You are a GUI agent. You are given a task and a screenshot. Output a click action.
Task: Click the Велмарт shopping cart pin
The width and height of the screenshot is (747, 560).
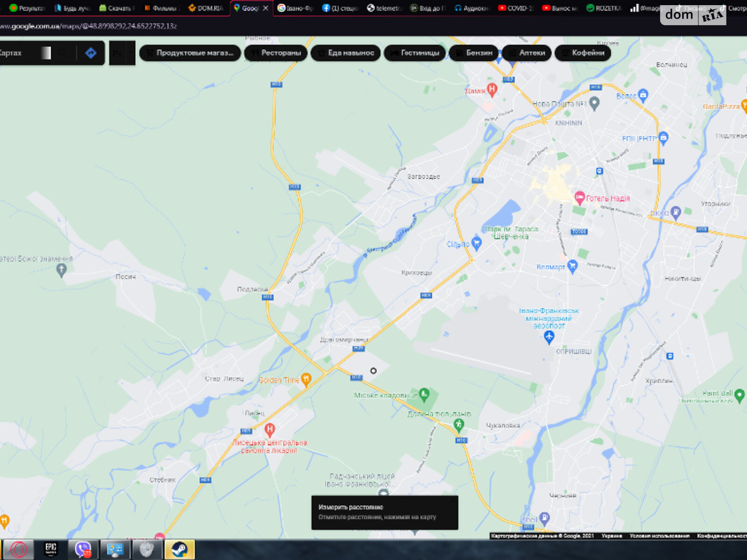[572, 266]
